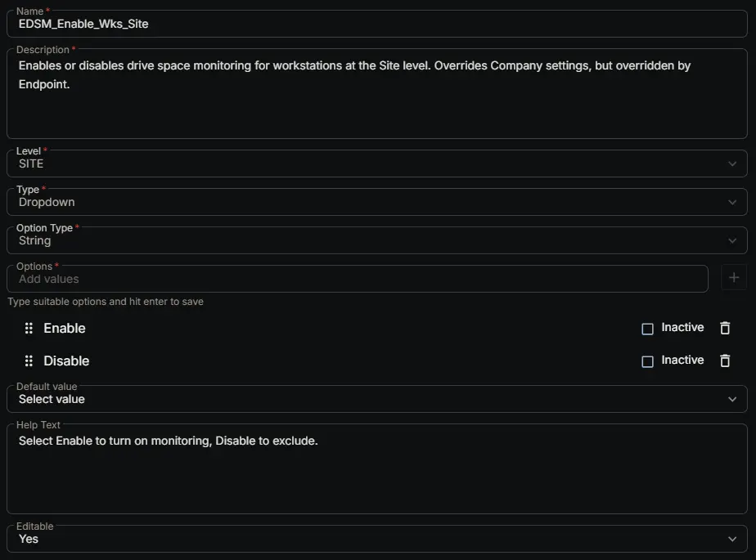Click into the Description text area
The width and height of the screenshot is (756, 560).
pyautogui.click(x=377, y=93)
